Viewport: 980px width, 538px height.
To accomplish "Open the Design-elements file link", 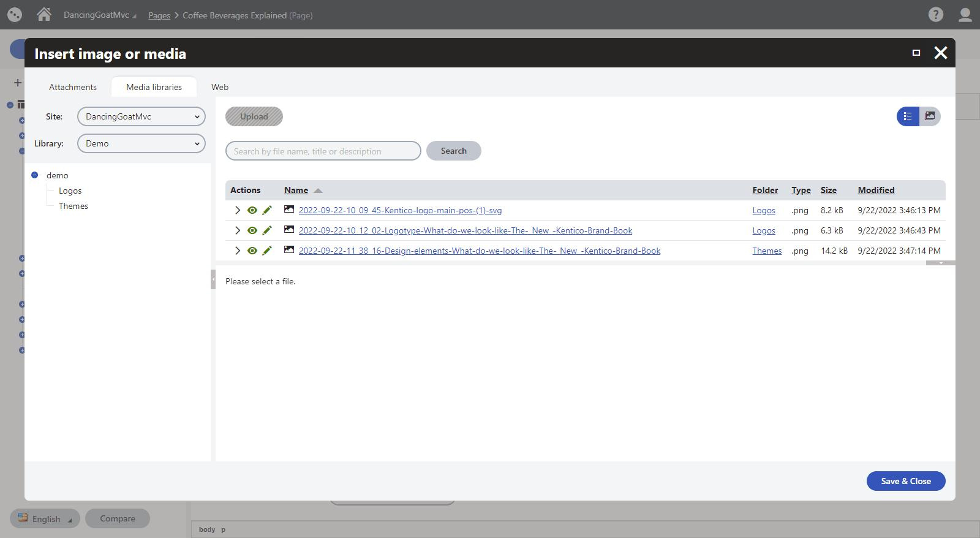I will point(480,251).
